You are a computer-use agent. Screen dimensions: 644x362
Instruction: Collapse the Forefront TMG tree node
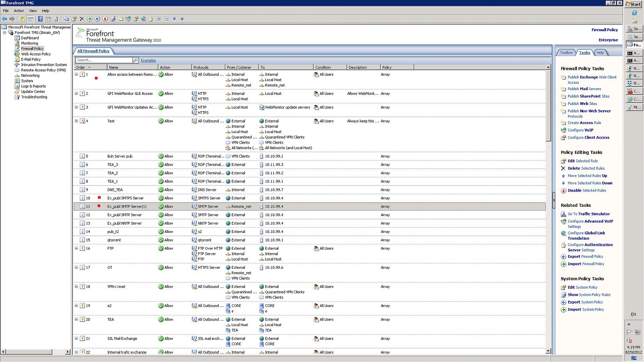pyautogui.click(x=5, y=33)
